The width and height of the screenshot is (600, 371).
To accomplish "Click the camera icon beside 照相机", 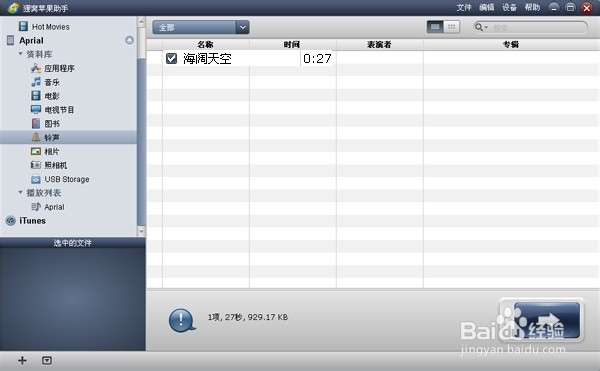I will coord(36,165).
